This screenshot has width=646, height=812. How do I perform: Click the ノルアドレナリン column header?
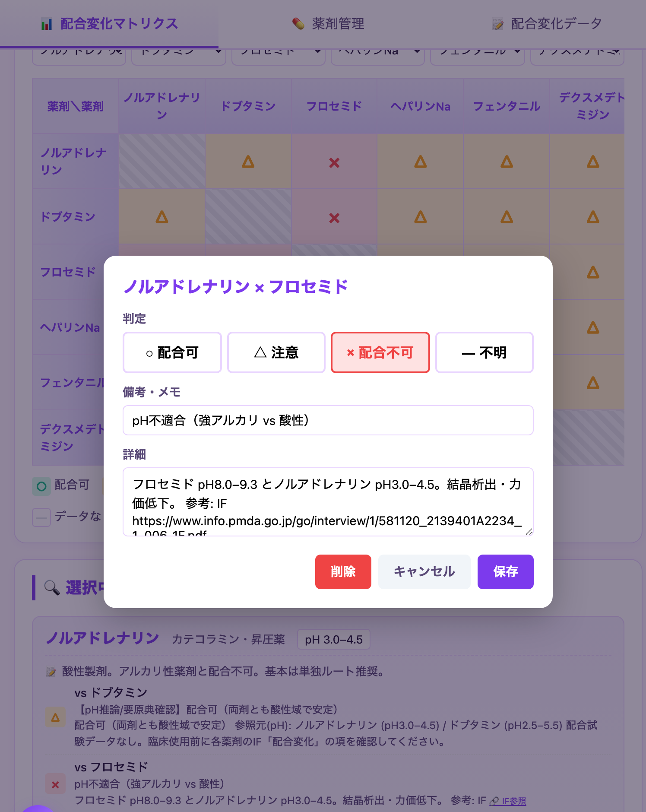(162, 106)
